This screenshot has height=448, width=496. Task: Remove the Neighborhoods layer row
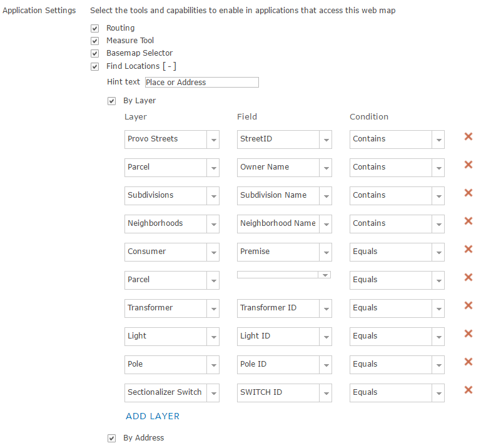pos(468,221)
